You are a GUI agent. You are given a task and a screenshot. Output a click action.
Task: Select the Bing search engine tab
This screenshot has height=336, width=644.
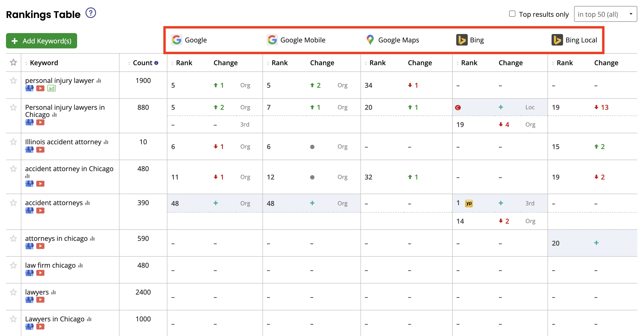tap(470, 40)
